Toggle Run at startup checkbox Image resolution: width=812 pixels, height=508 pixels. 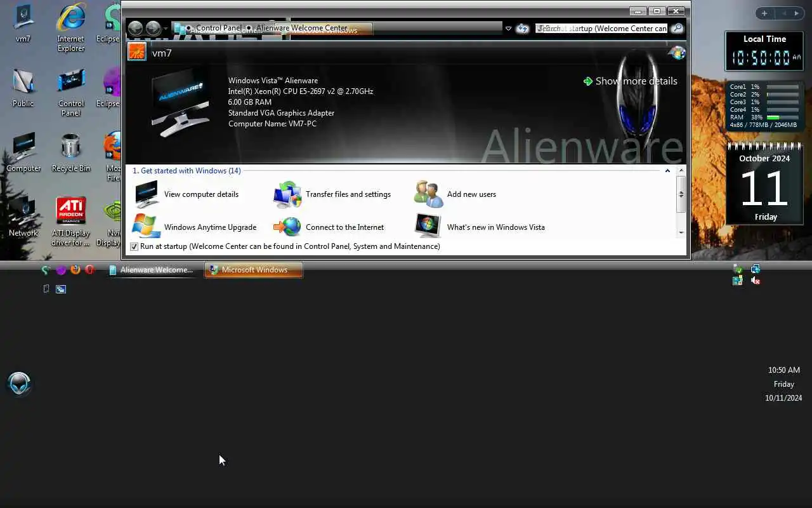134,246
